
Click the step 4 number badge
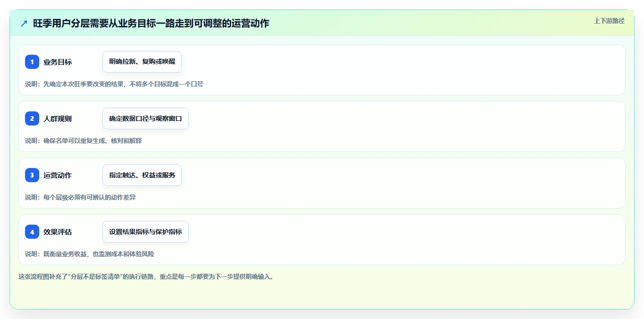pyautogui.click(x=32, y=232)
